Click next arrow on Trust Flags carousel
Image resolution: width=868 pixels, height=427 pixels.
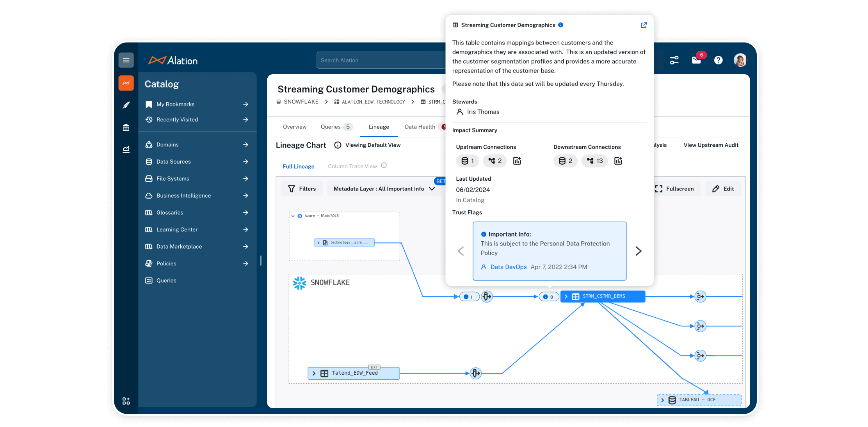click(x=639, y=250)
